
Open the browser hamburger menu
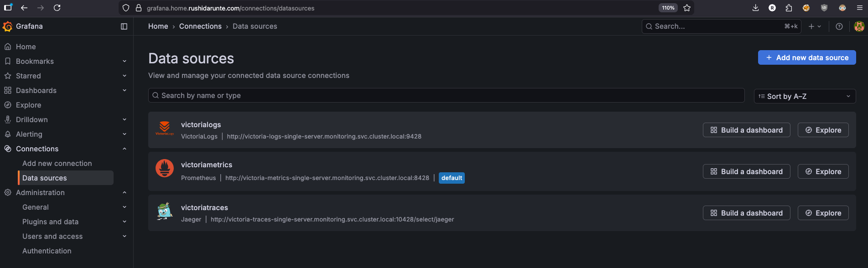tap(859, 8)
